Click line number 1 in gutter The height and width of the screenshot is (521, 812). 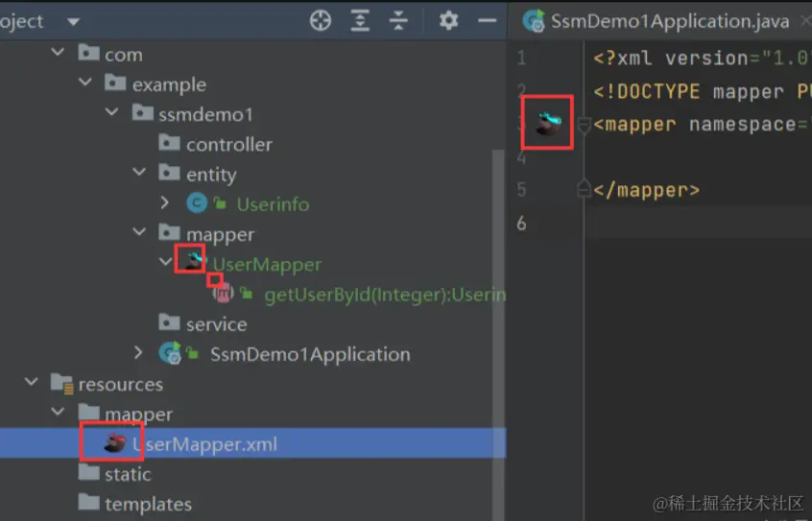tap(521, 58)
